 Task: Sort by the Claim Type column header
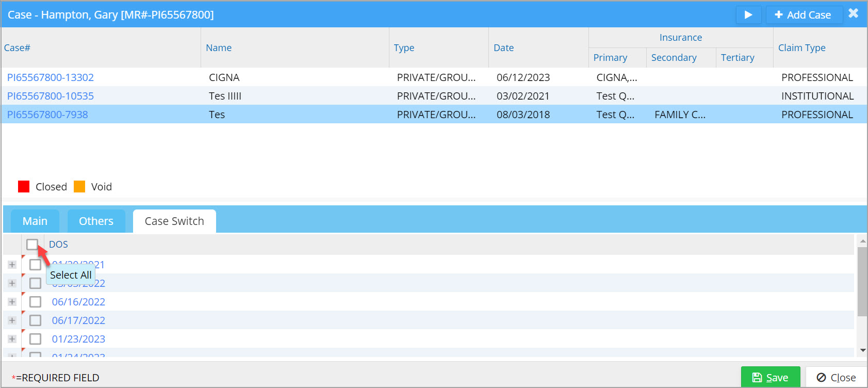point(801,47)
